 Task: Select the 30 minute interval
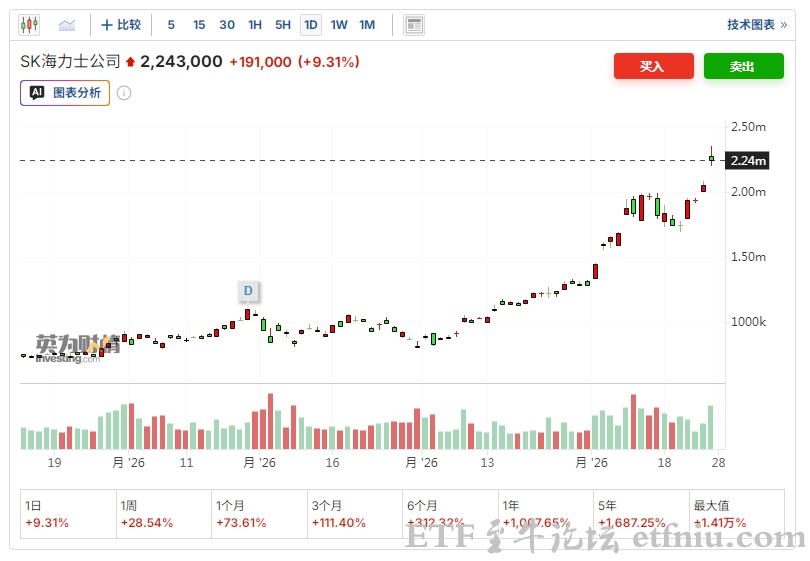227,25
